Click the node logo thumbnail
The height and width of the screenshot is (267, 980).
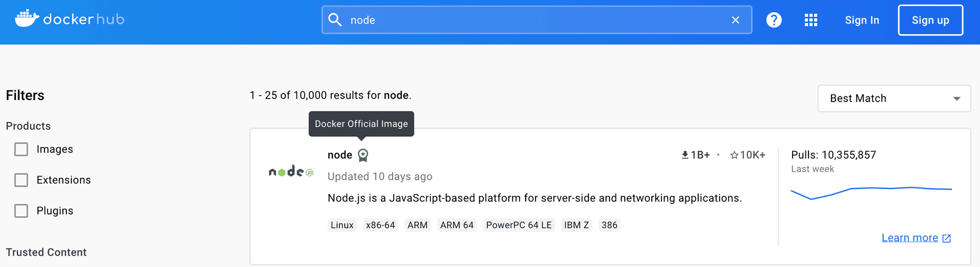click(291, 172)
